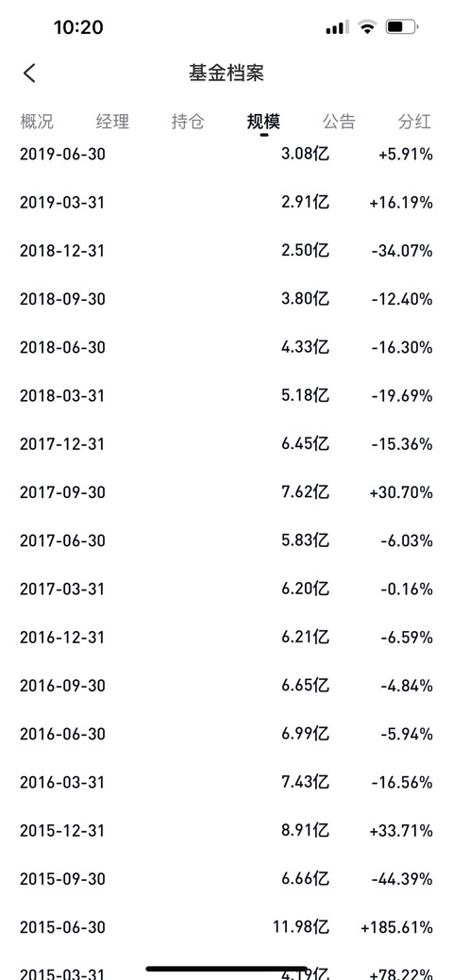Select the 规模 tab
Viewport: 453px width, 980px height.
pos(263,121)
